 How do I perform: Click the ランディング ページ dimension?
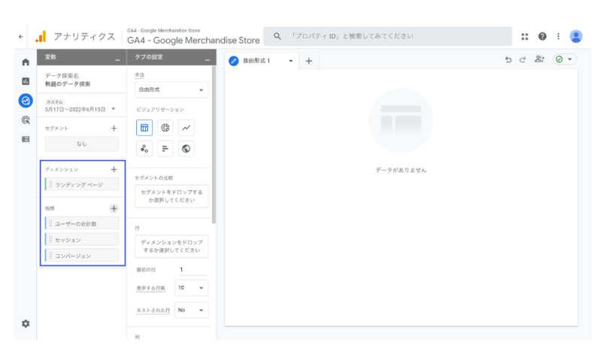[82, 184]
